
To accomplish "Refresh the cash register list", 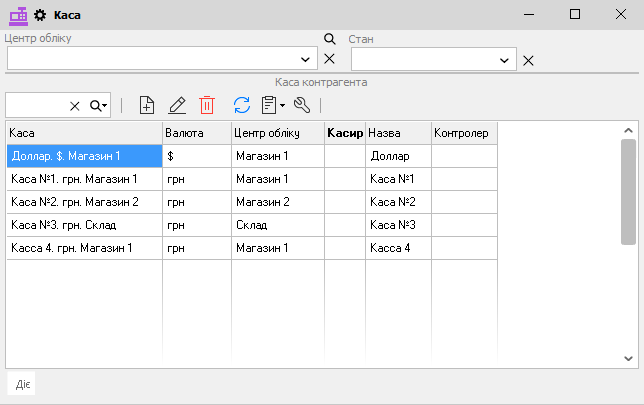I will (241, 105).
